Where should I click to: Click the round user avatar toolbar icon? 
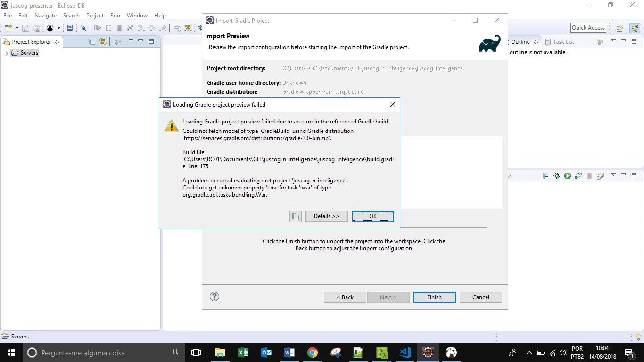(50, 28)
